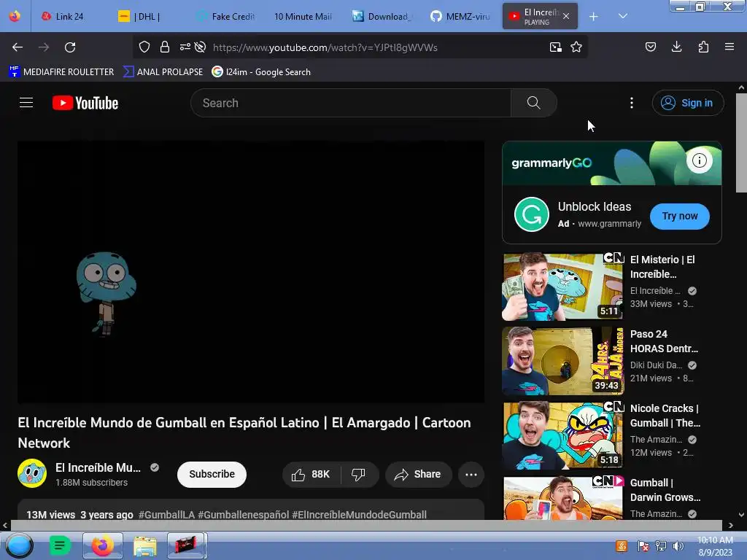Open the Firefox downloads panel
This screenshot has width=747, height=560.
click(676, 47)
